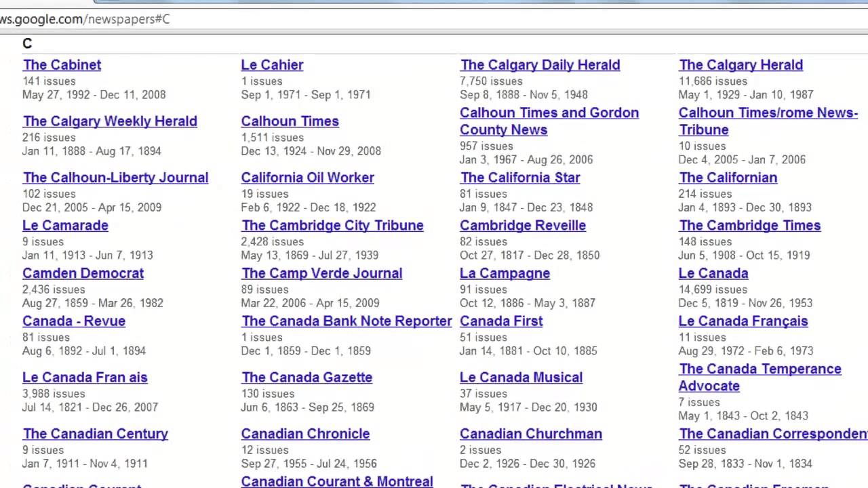
Task: Click '216 issues' under Calgary Weekly Herald
Action: [49, 138]
